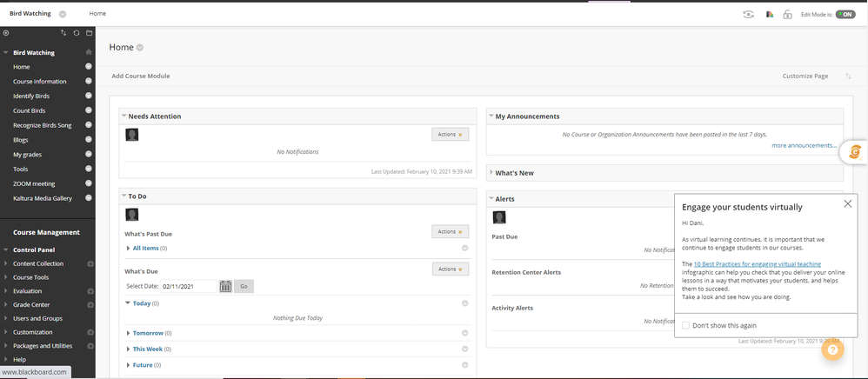The image size is (868, 379).
Task: Open the Student Preview eye icon
Action: (x=748, y=15)
